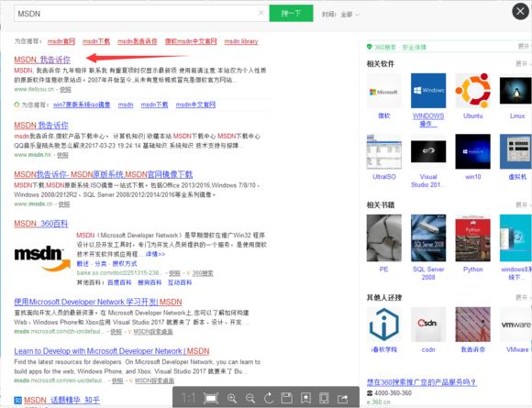This screenshot has height=408, width=532.
Task: Click phone number 4000-360-360
Action: 393,393
